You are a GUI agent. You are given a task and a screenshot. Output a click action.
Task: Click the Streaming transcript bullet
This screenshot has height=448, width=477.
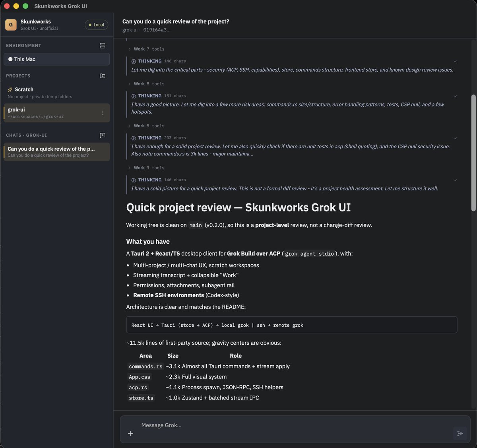coord(186,275)
